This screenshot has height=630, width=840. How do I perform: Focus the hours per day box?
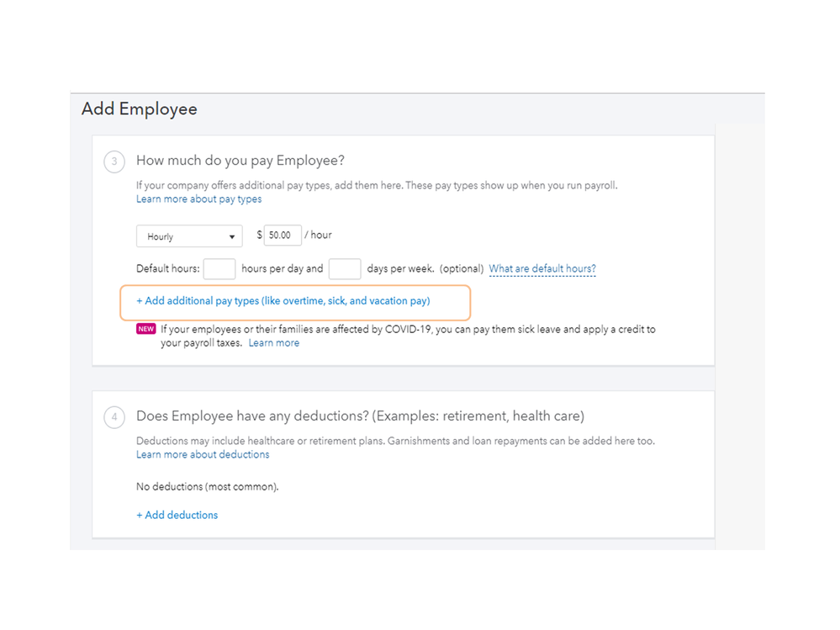pyautogui.click(x=219, y=269)
